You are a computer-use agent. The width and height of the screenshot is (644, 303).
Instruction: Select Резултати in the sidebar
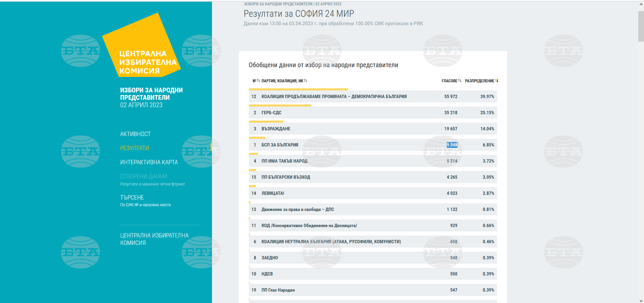point(135,148)
